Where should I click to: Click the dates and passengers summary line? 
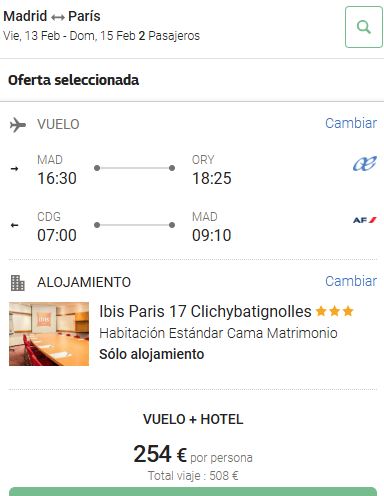(101, 36)
